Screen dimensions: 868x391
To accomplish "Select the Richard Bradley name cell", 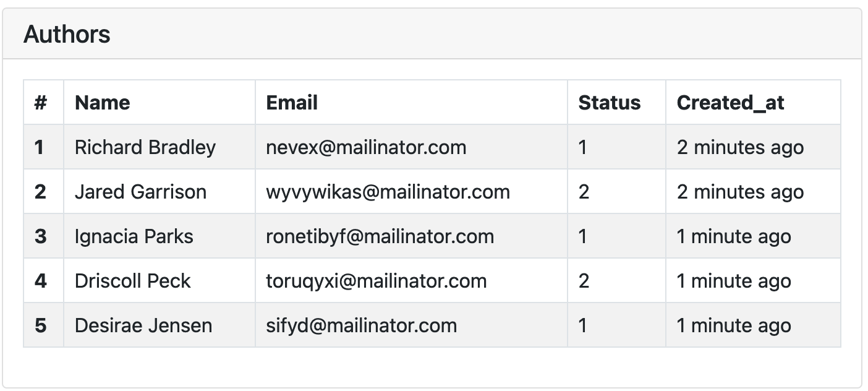I will (x=145, y=147).
